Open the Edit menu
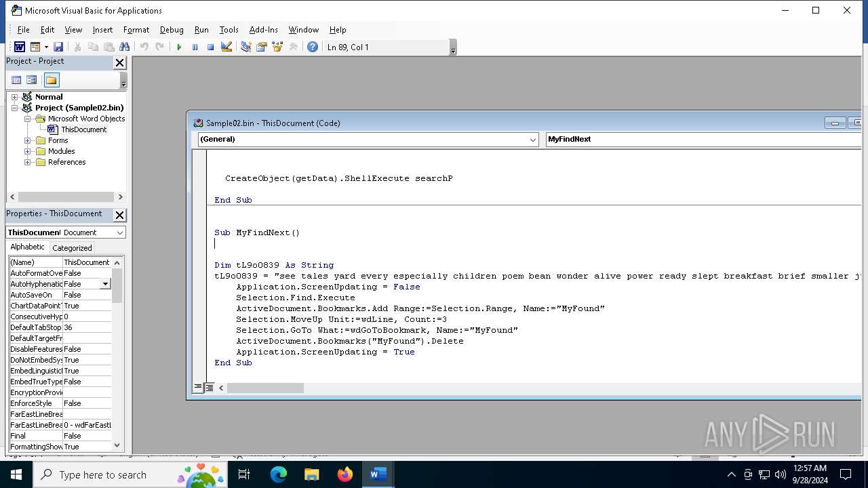The height and width of the screenshot is (488, 868). tap(47, 30)
